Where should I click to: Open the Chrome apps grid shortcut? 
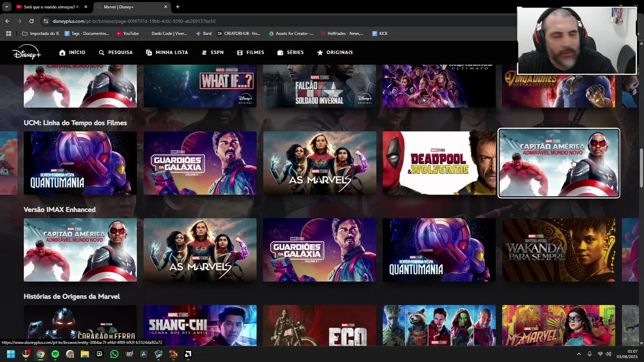(9, 34)
